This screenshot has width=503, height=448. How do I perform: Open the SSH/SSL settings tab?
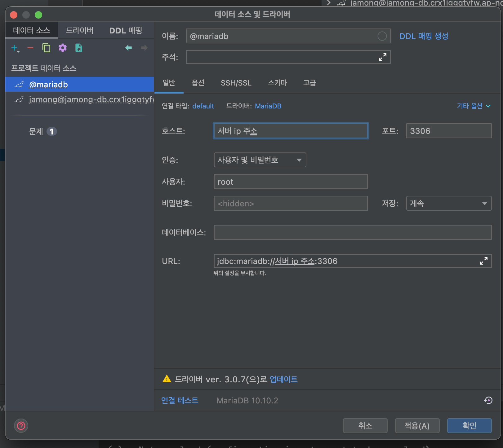236,83
